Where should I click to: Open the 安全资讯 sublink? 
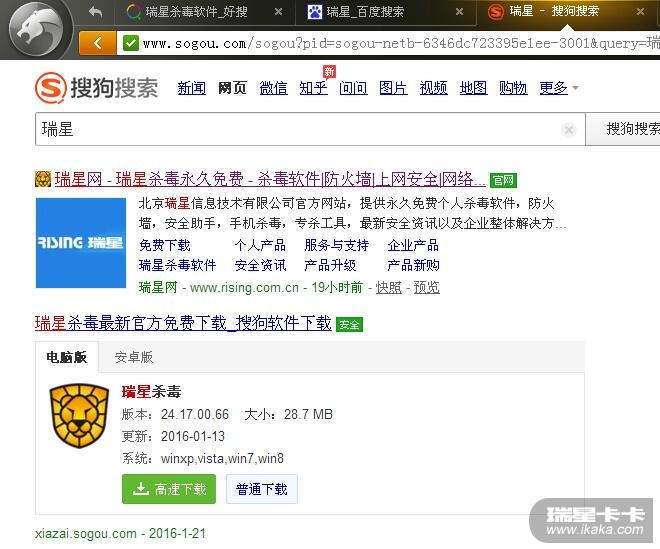260,265
